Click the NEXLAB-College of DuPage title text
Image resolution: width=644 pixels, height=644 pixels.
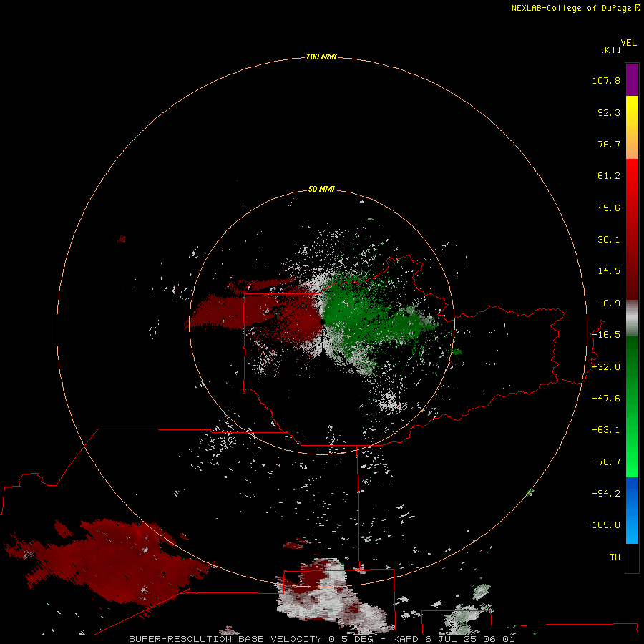(x=571, y=8)
